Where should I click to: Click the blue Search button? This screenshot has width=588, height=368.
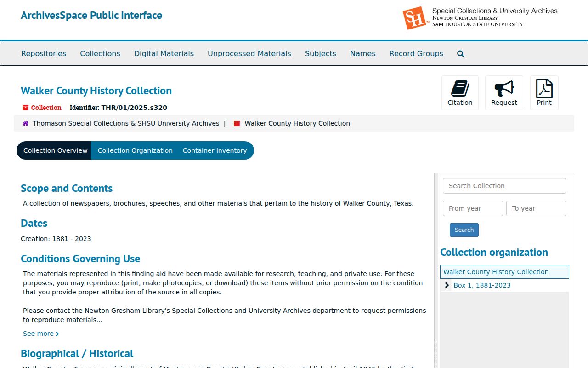tap(464, 230)
